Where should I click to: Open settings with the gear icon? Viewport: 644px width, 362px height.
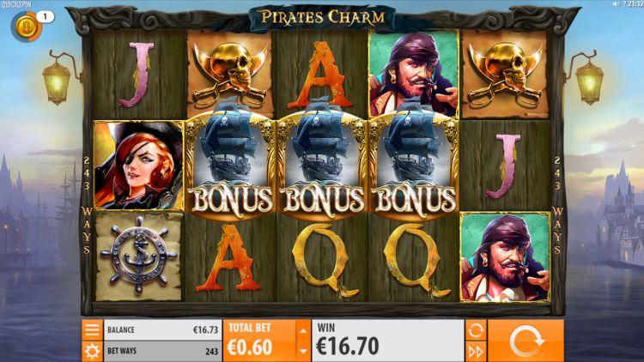click(92, 352)
